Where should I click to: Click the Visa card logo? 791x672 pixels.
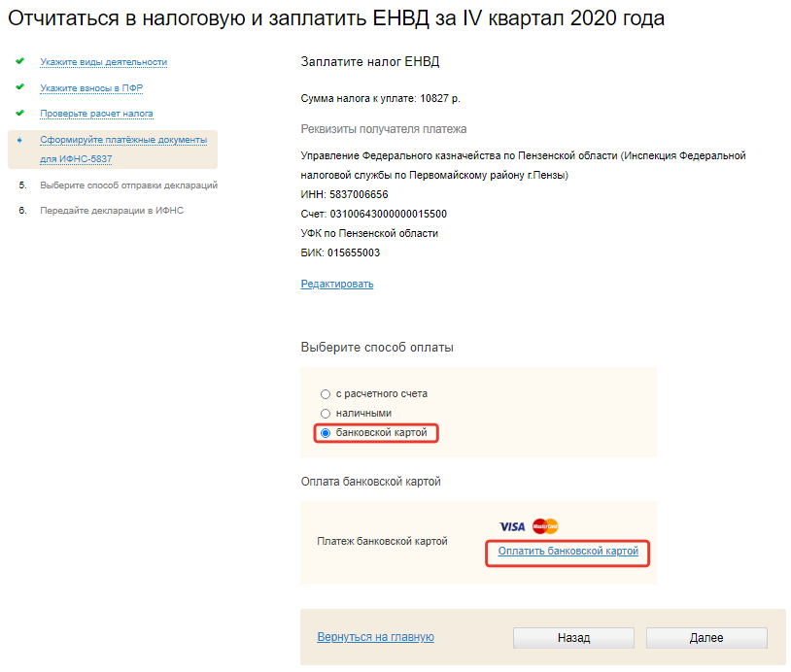(x=512, y=526)
